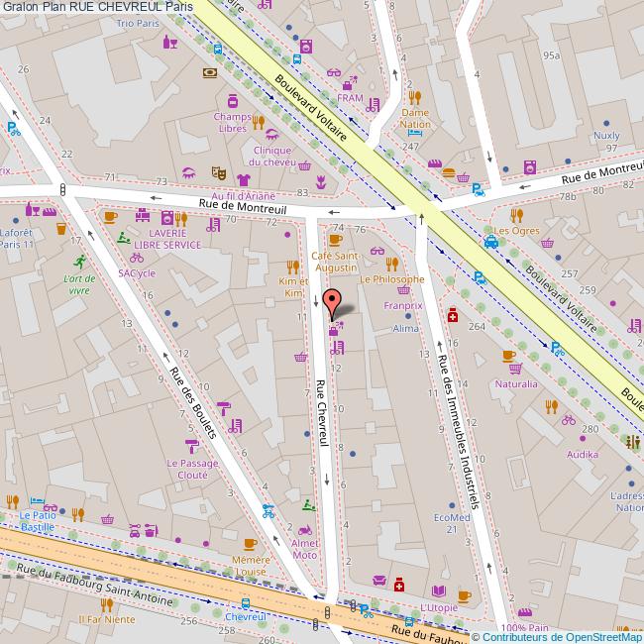Select the Le Passage Clouté paint roller icon
Screen dimensions: 644x644
[191, 446]
